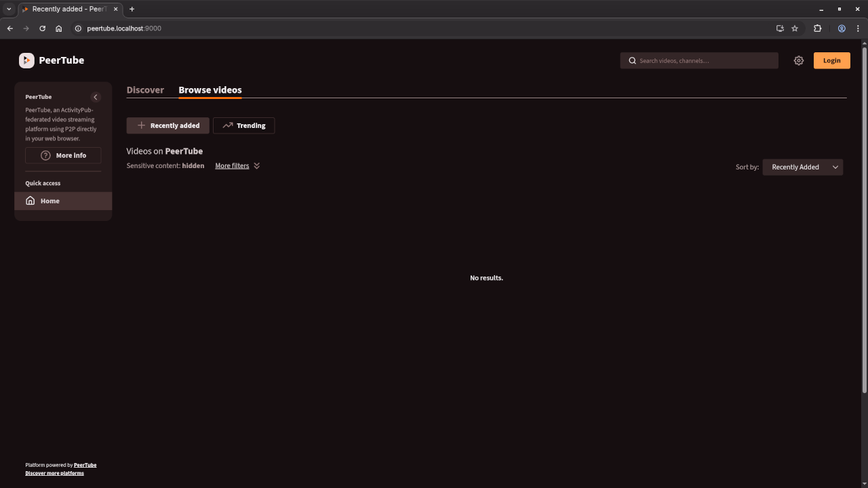The image size is (868, 488).
Task: Click the browser forward arrow
Action: [26, 28]
